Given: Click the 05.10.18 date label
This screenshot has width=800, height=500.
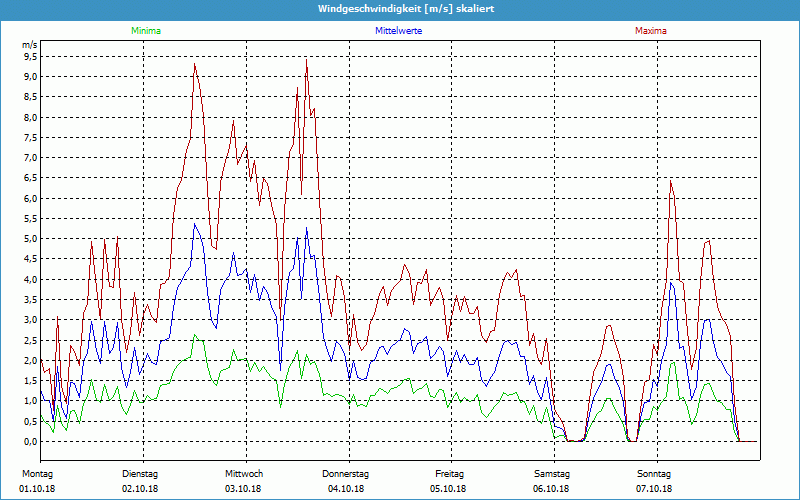Looking at the screenshot, I should click(x=448, y=489).
